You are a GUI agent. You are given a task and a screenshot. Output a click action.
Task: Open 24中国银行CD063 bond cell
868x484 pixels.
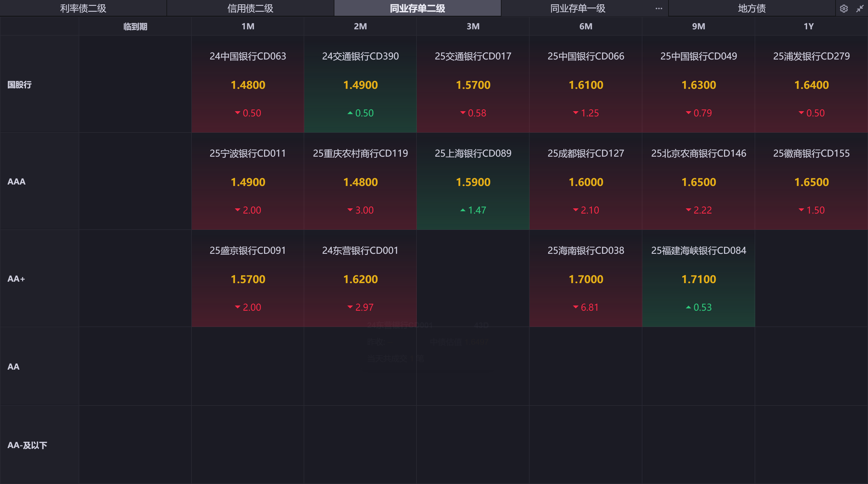coord(248,84)
